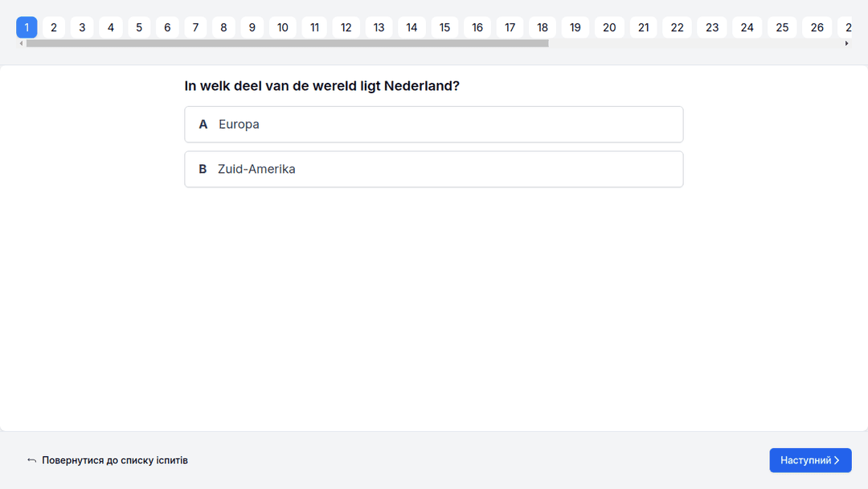Select answer A Europa
The height and width of the screenshot is (489, 868).
click(433, 125)
